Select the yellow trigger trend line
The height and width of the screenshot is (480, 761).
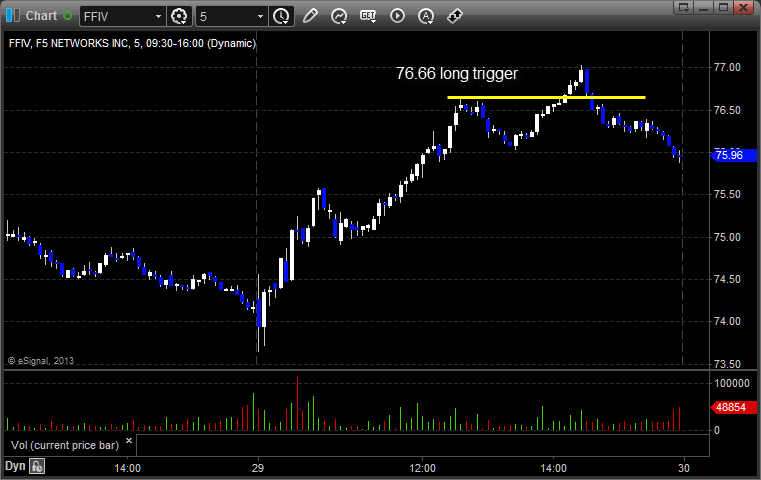[546, 98]
